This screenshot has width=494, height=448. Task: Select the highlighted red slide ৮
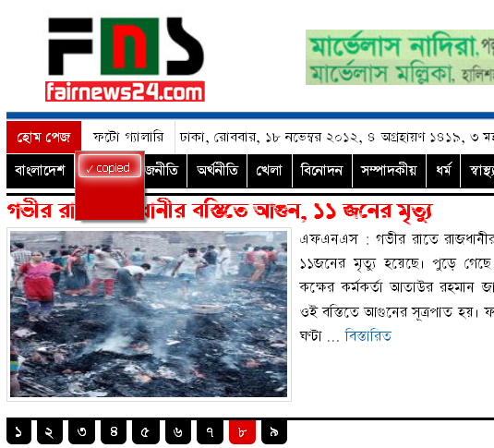pos(242,431)
